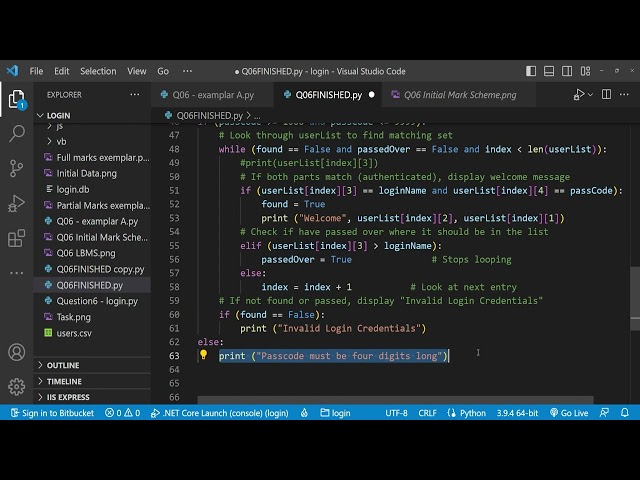
Task: Click the split editor icon
Action: [608, 95]
